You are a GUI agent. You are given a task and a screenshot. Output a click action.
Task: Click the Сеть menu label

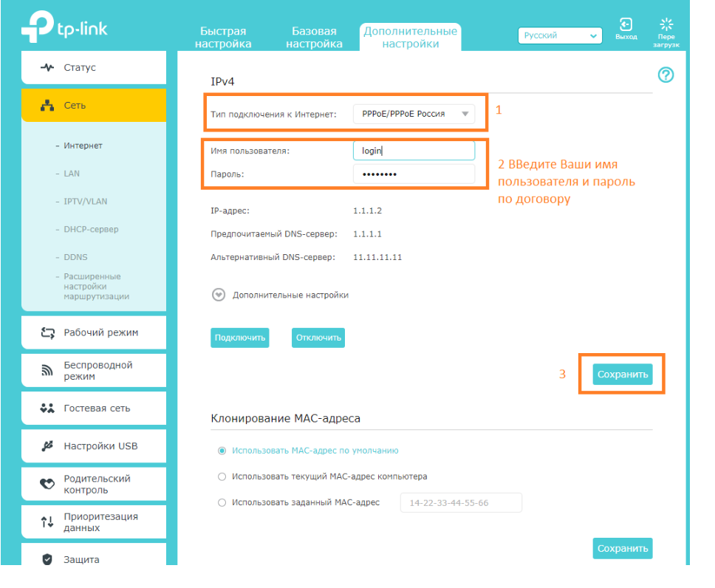pos(75,106)
